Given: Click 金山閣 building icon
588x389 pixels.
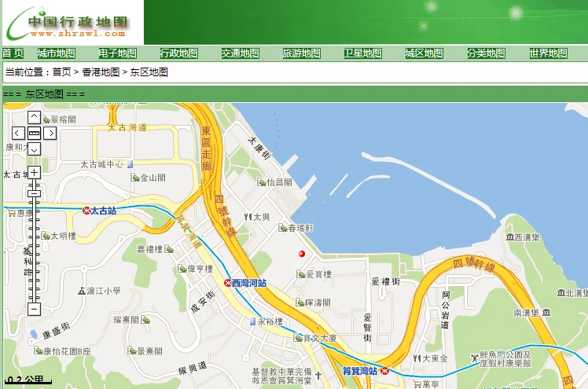Looking at the screenshot, I should [x=135, y=178].
